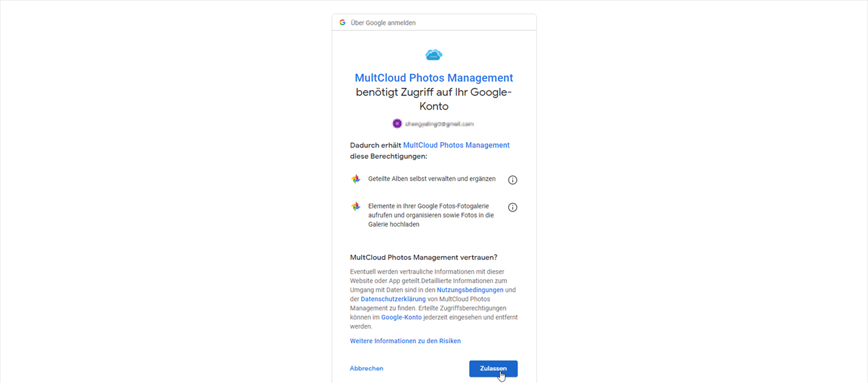Viewport: 868px width, 383px height.
Task: Open the Datenschutzerklärung link
Action: (393, 300)
